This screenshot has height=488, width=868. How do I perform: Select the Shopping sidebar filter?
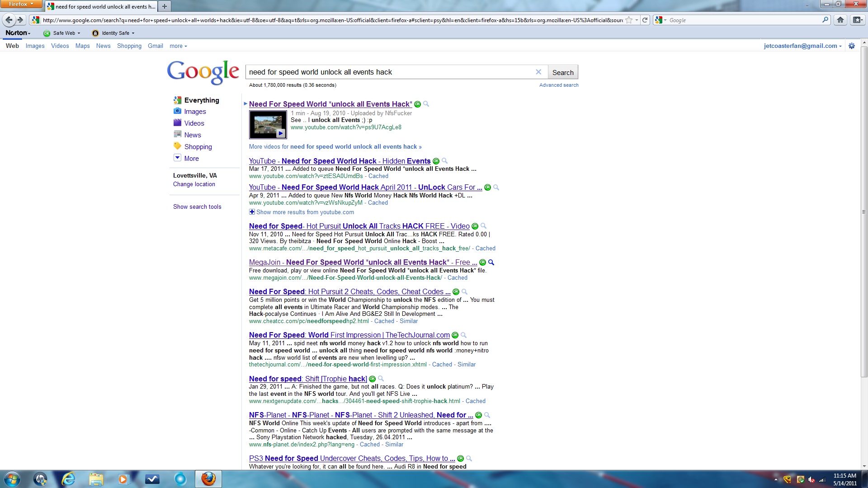coord(198,147)
